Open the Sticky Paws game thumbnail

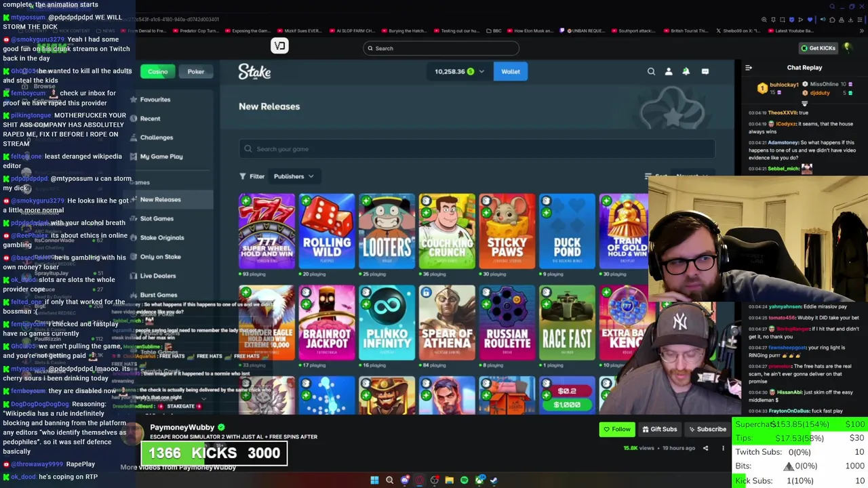click(x=507, y=231)
